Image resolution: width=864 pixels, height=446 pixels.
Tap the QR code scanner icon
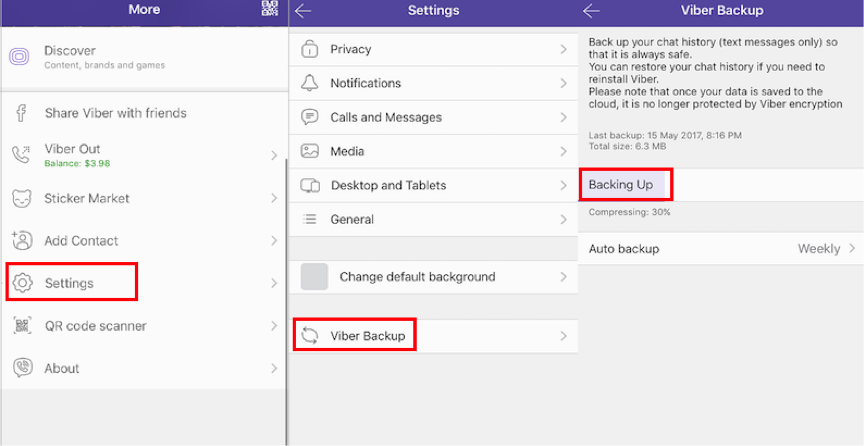tap(21, 326)
